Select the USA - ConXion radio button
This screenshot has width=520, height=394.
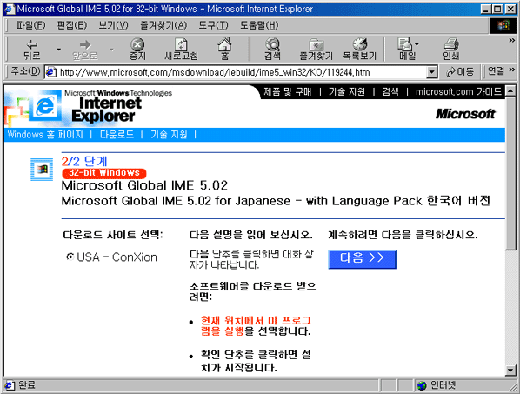coord(70,257)
